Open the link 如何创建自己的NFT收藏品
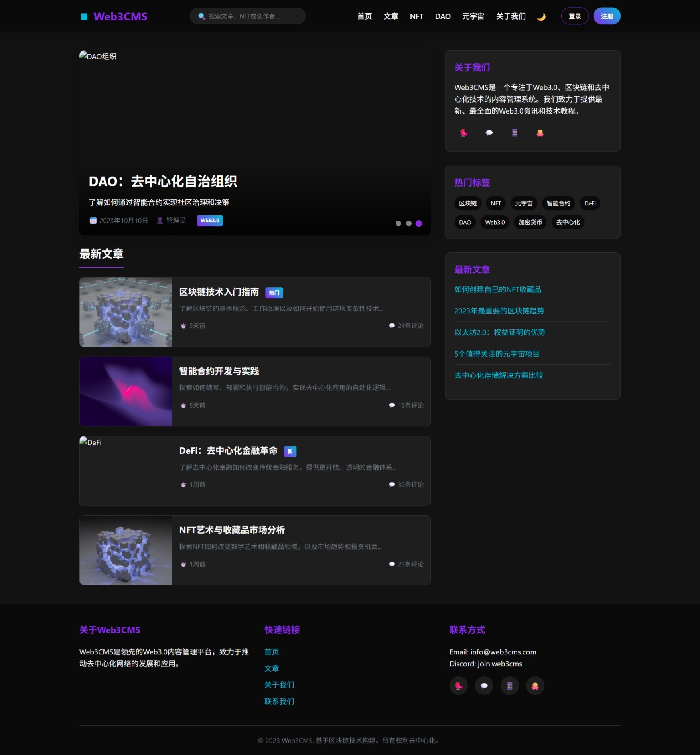This screenshot has width=700, height=755. pos(498,290)
